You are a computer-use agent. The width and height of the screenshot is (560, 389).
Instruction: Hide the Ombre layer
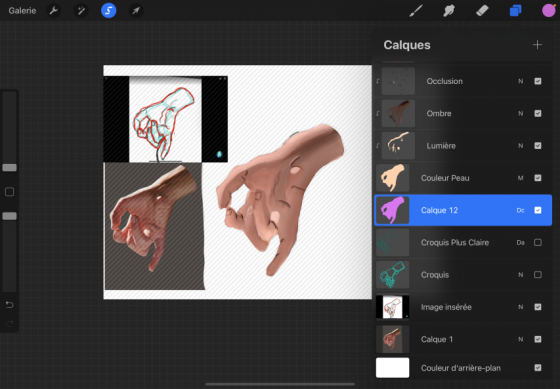(538, 113)
